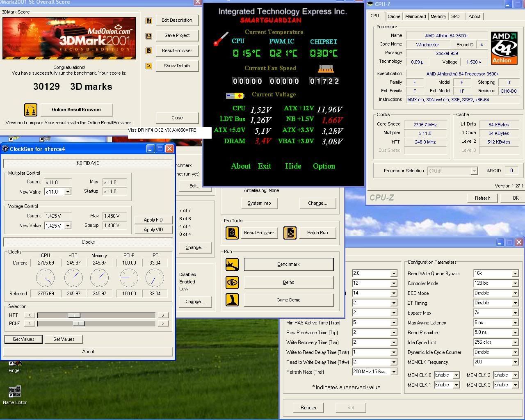
Task: Click the PCI-E slider right arrow
Action: point(163,323)
